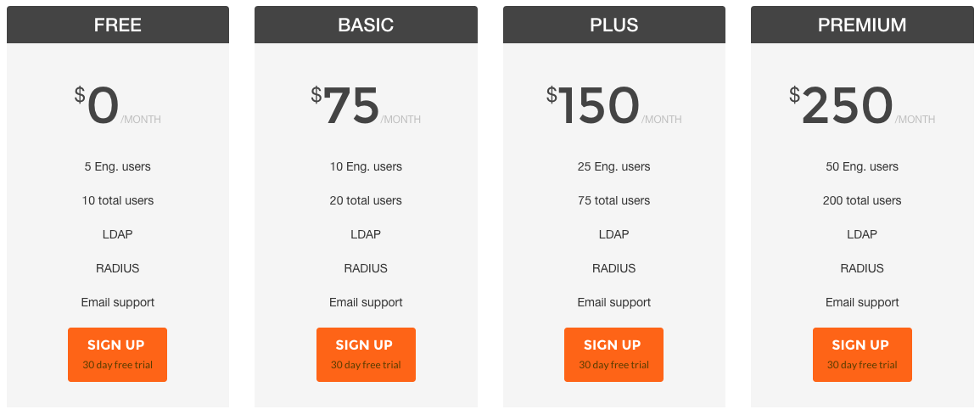Click Sign Up under the Premium plan
This screenshot has width=980, height=415.
tap(862, 355)
